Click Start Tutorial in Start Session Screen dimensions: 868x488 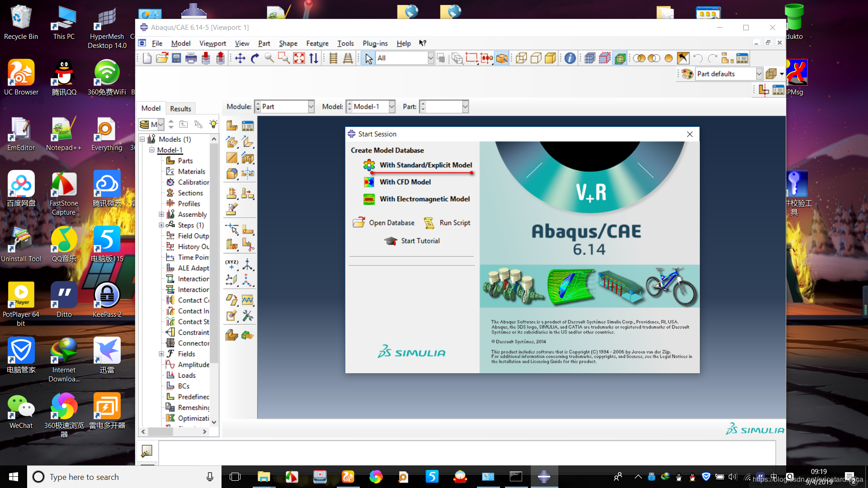coord(420,241)
